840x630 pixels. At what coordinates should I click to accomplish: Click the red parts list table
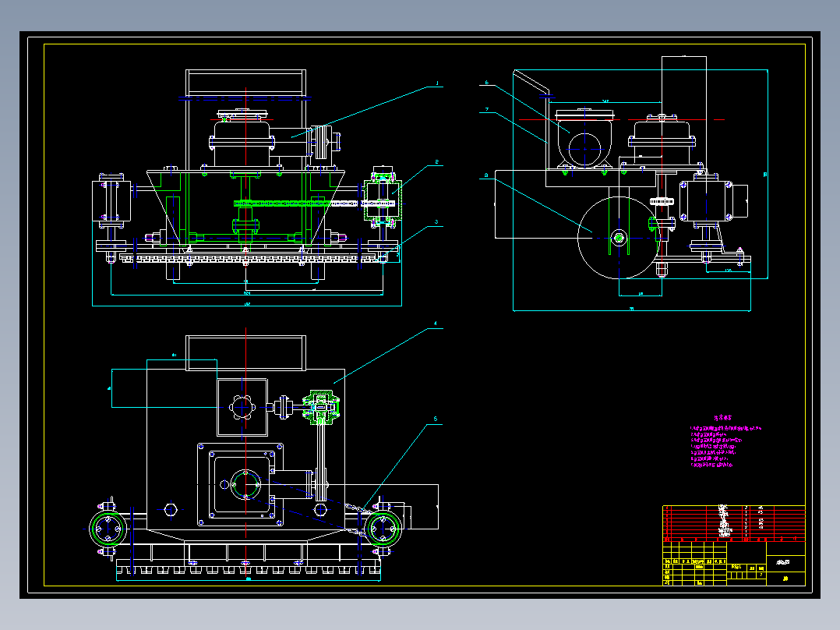point(734,523)
